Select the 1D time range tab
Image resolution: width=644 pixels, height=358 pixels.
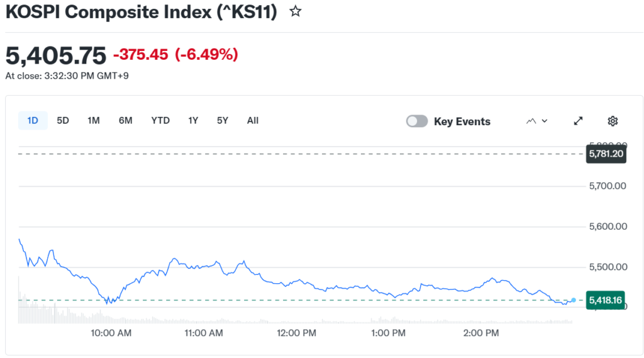coord(33,120)
